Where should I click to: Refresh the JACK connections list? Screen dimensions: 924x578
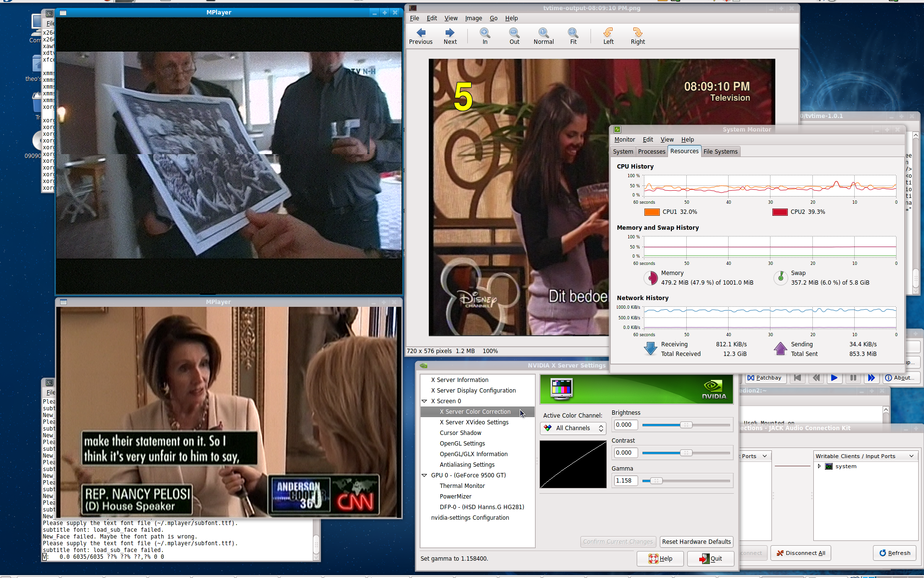(895, 553)
